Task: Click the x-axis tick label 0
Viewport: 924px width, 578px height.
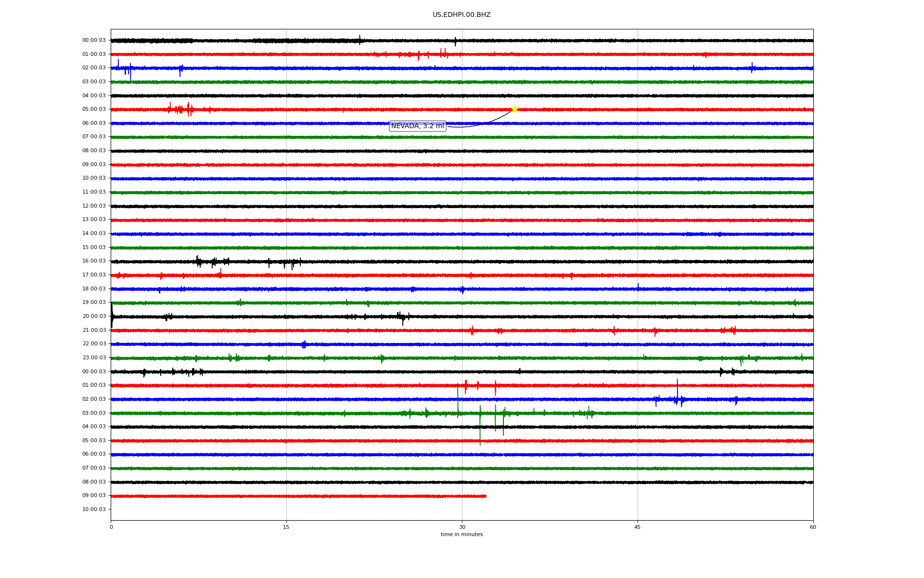Action: click(x=111, y=527)
